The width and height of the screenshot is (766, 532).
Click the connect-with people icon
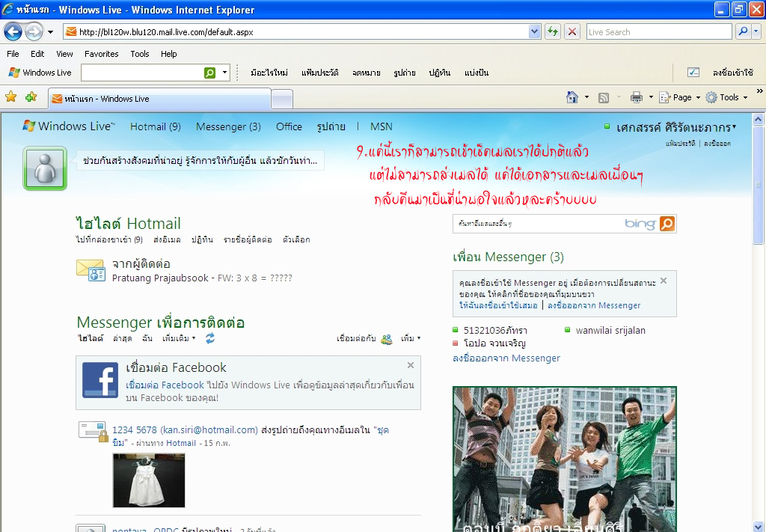coord(387,339)
